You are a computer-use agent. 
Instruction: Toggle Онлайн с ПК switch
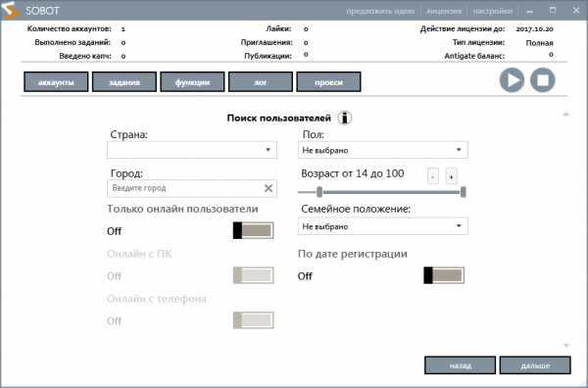254,275
